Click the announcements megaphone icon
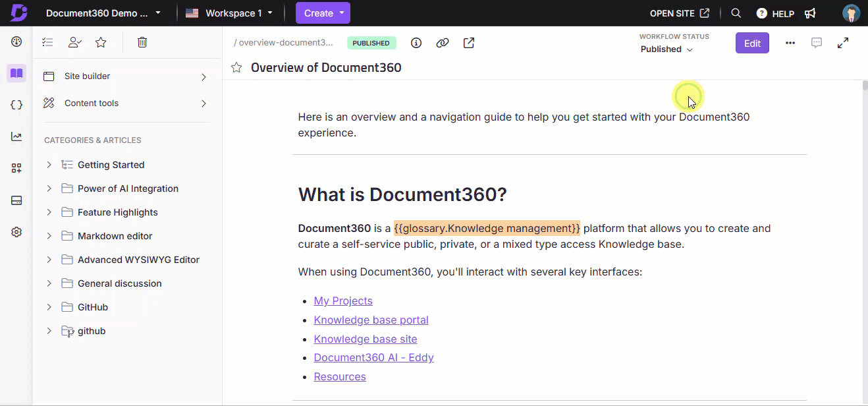868x406 pixels. (x=810, y=13)
